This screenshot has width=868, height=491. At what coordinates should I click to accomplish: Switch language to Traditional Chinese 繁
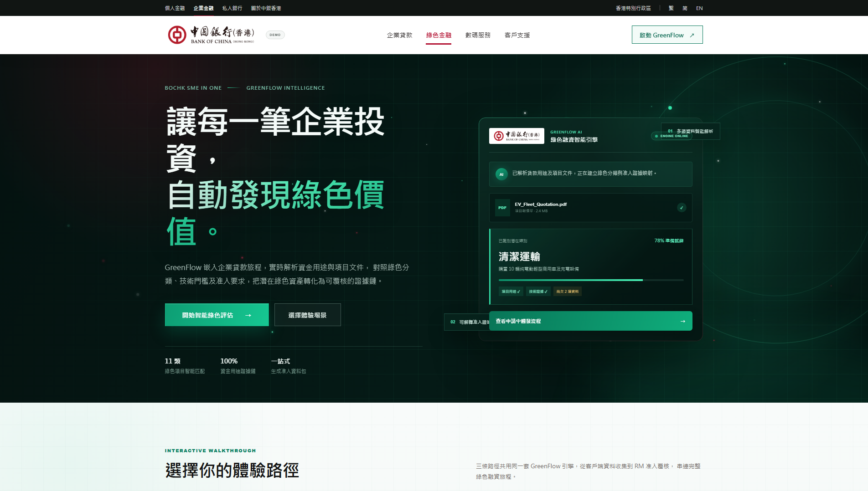point(671,8)
